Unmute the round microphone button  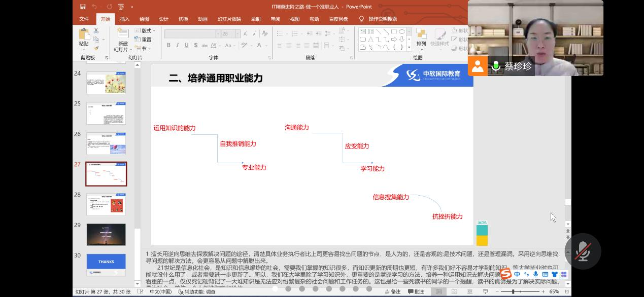[x=583, y=251]
